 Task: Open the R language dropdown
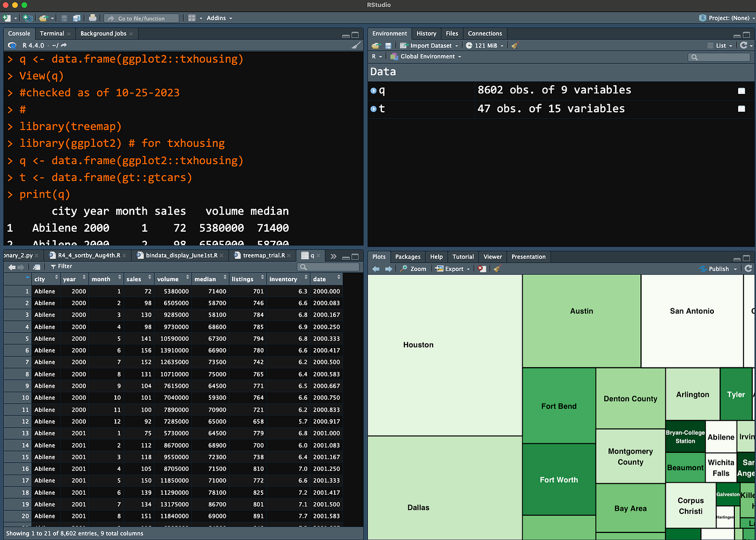click(x=377, y=56)
